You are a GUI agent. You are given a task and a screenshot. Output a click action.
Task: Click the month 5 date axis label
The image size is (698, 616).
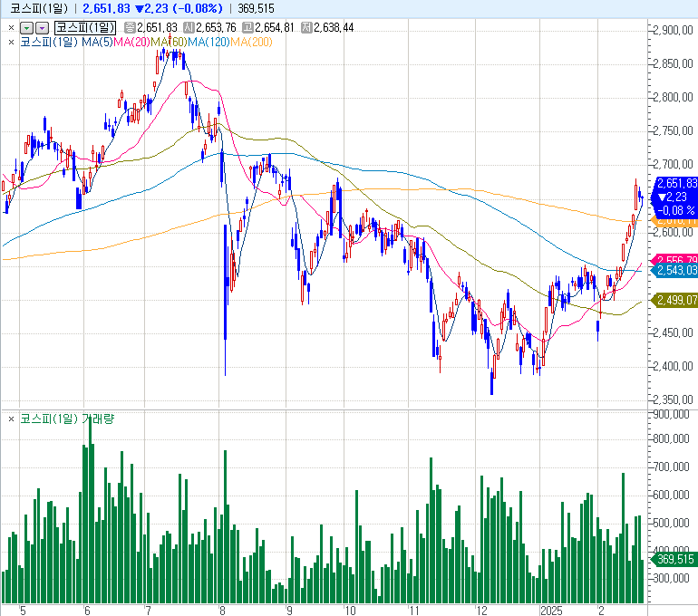(23, 611)
